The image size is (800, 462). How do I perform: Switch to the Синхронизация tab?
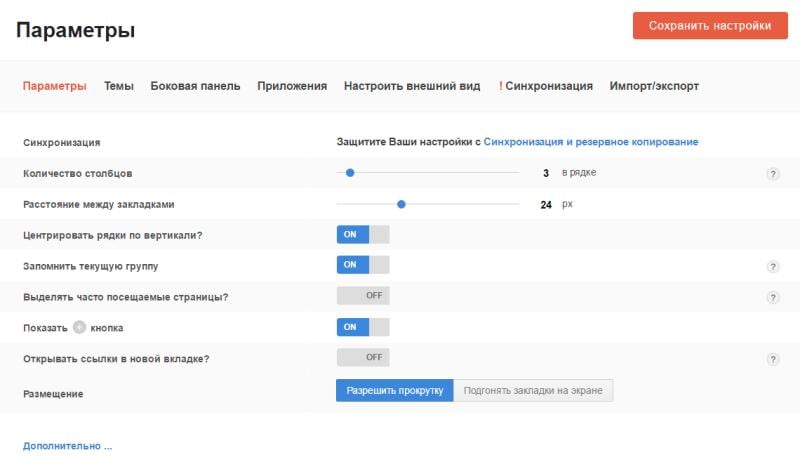click(x=546, y=86)
